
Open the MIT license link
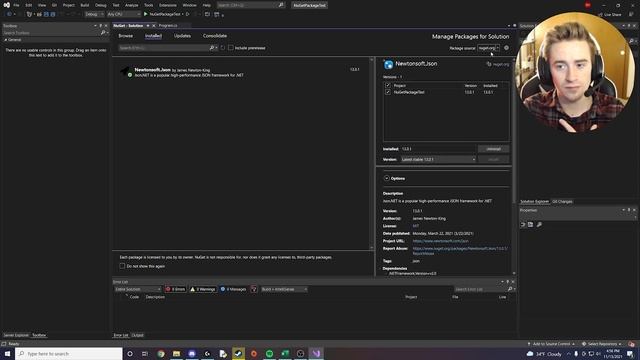[416, 226]
